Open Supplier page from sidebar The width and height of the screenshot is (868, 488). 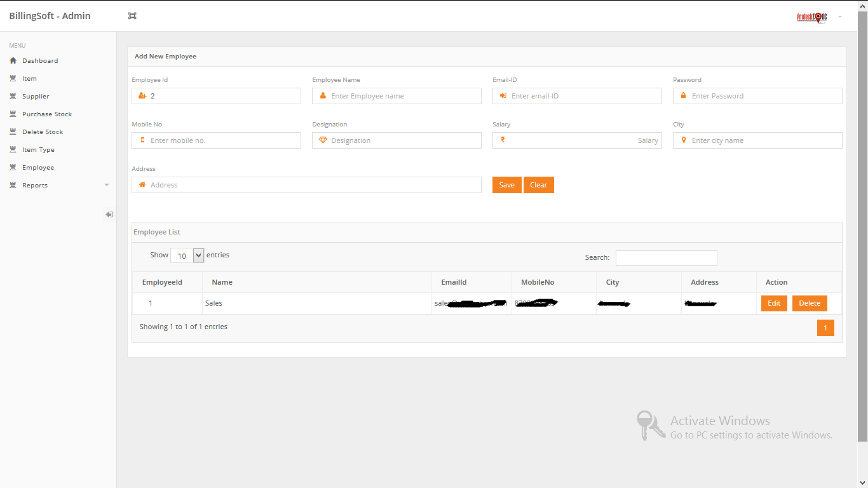[x=36, y=97]
